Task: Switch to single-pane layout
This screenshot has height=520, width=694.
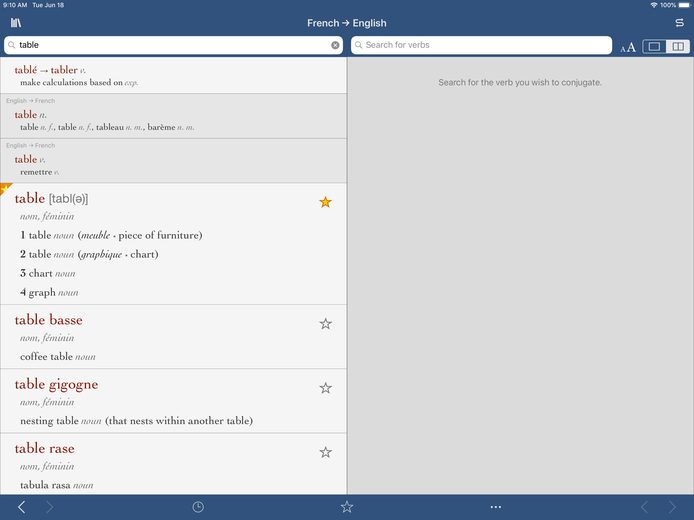Action: 654,46
